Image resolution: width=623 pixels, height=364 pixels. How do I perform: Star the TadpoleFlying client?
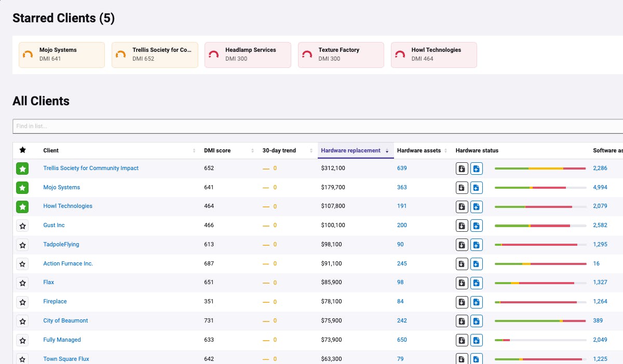point(22,245)
